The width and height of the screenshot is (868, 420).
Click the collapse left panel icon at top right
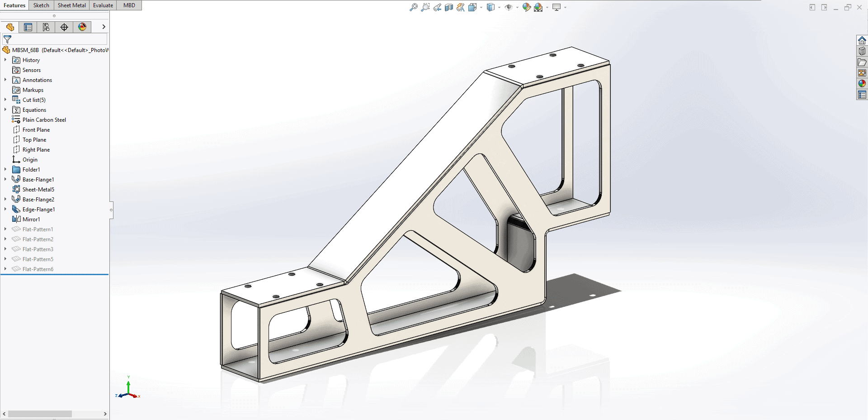coord(812,7)
